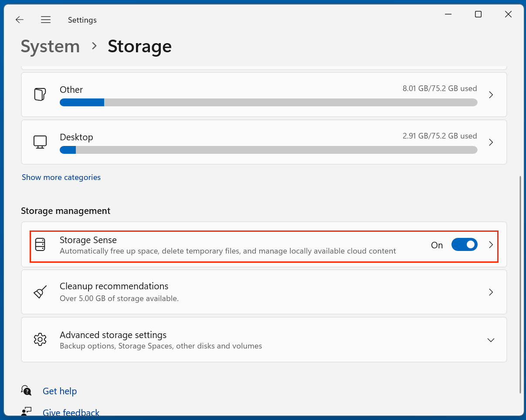Open the Give feedback link

[71, 412]
